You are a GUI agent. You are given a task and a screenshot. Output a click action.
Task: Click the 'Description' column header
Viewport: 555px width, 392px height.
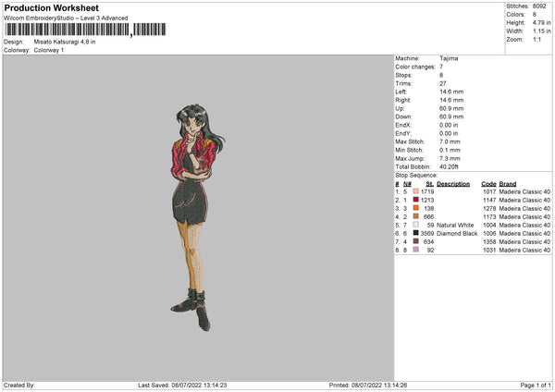point(453,184)
